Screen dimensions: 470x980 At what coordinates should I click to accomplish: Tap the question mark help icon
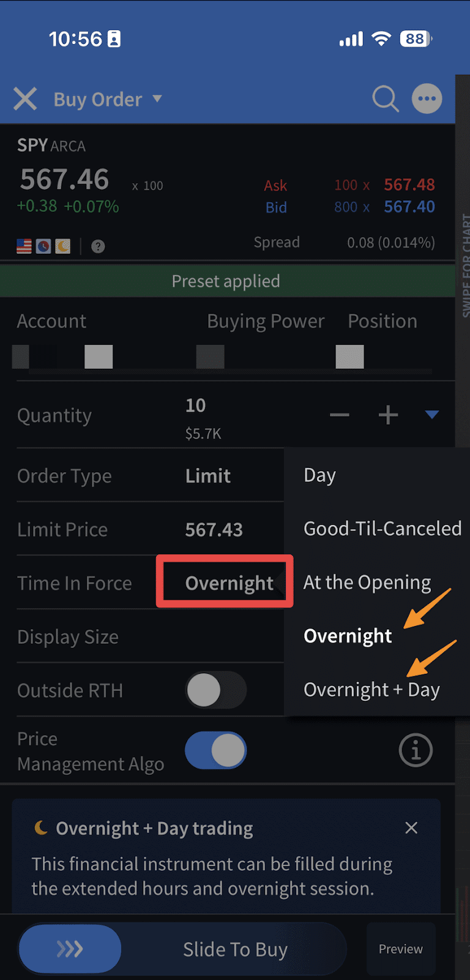pos(98,246)
